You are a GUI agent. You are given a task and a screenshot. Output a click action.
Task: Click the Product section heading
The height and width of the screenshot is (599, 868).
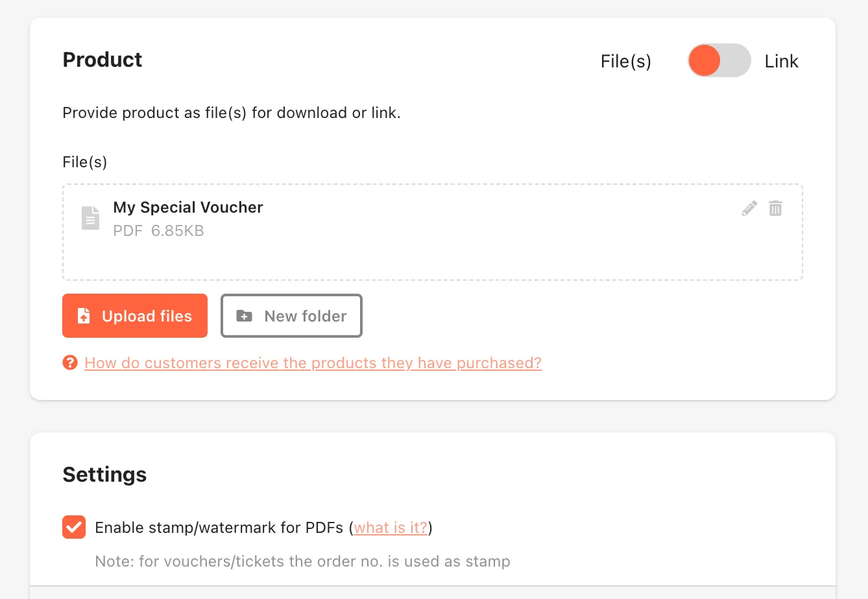point(102,60)
